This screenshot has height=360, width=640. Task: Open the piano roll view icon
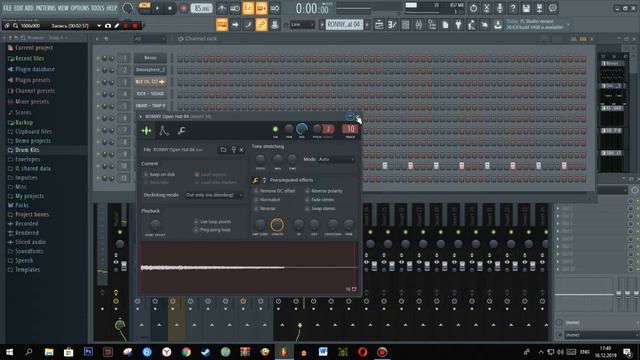(x=392, y=25)
